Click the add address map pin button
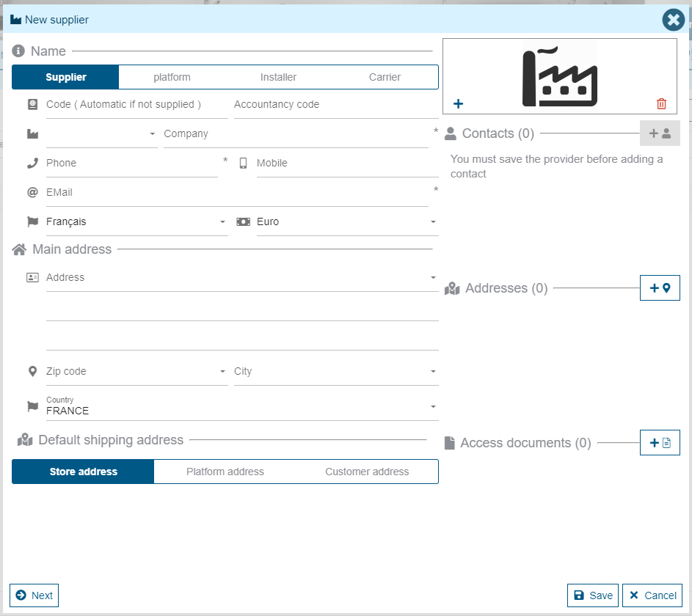692x616 pixels. click(660, 288)
